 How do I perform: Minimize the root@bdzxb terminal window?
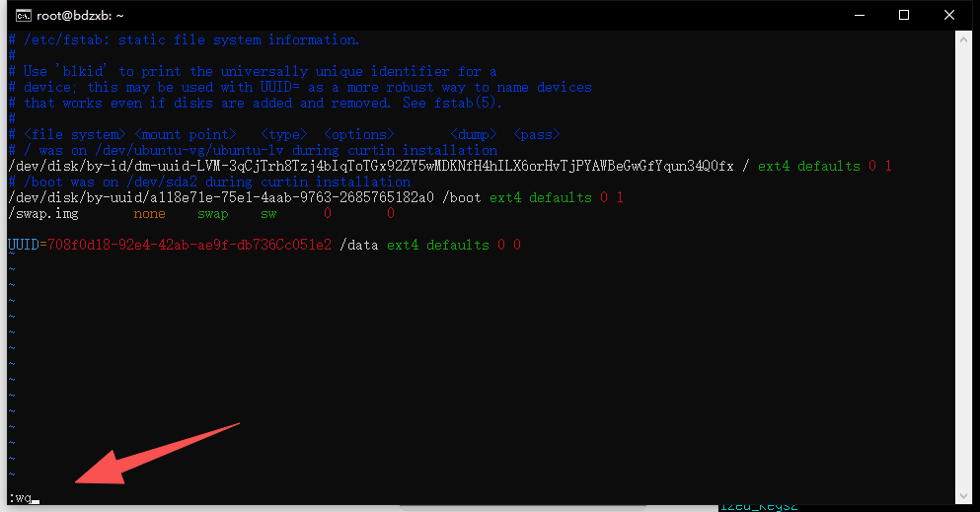[858, 15]
